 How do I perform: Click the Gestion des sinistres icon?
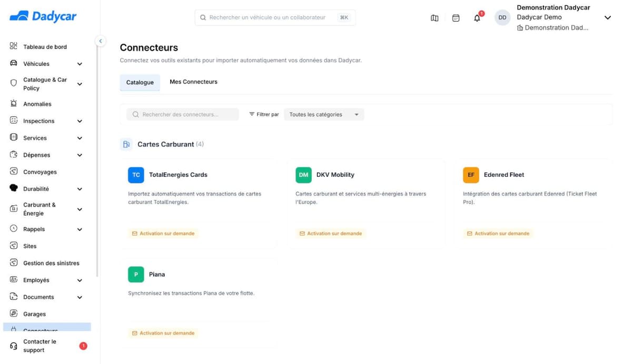14,262
